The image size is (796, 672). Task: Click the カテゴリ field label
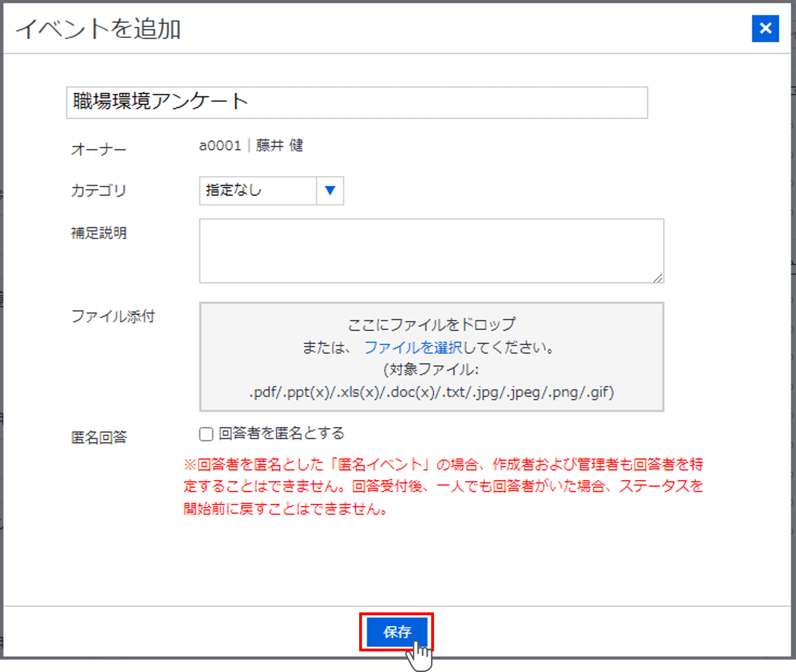pos(98,191)
